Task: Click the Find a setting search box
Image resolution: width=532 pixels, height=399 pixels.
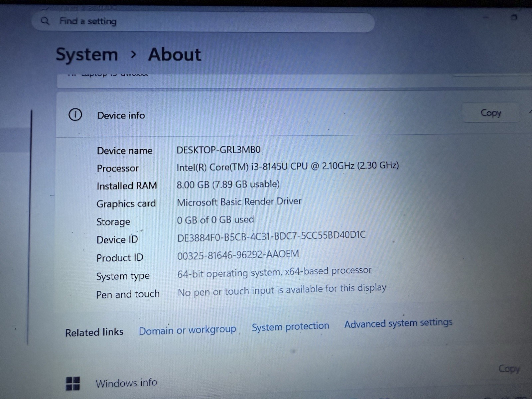Action: [x=203, y=22]
